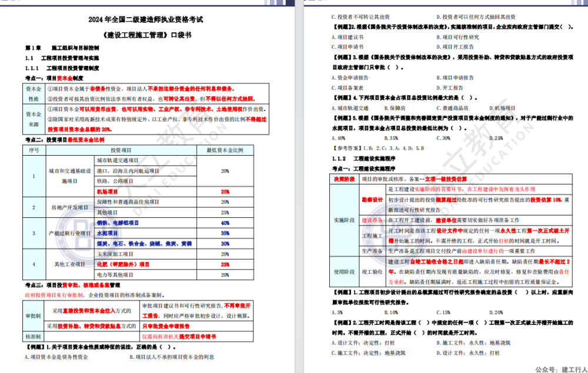Click the '资本金性质' table cell
588x373 pixels.
(x=34, y=93)
